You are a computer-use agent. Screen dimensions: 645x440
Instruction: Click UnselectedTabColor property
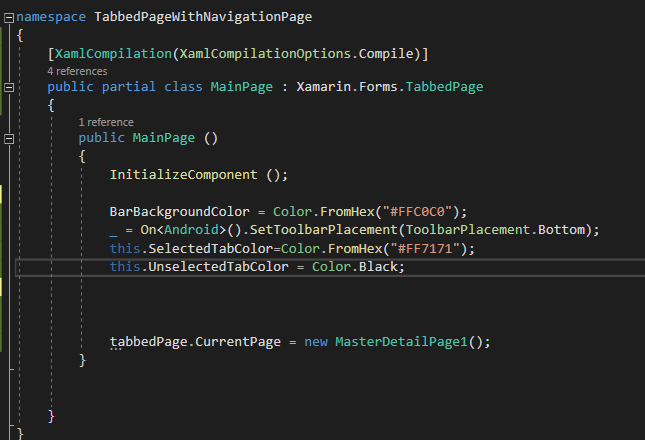pyautogui.click(x=218, y=267)
